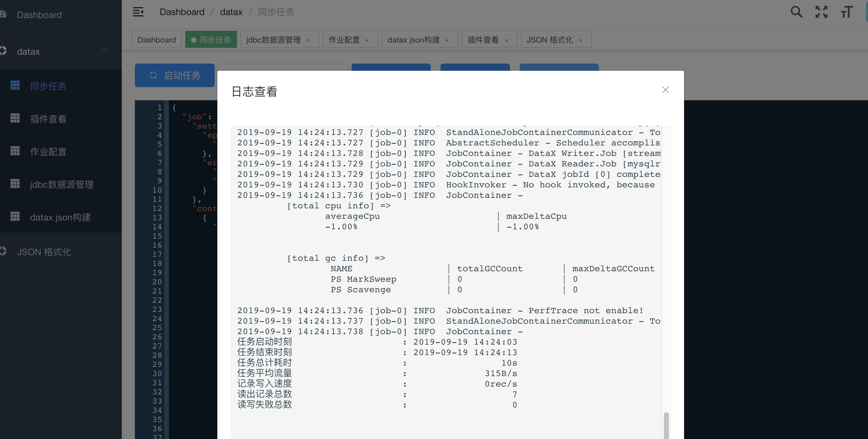Toggle fullscreen via the expand icon

(x=821, y=12)
